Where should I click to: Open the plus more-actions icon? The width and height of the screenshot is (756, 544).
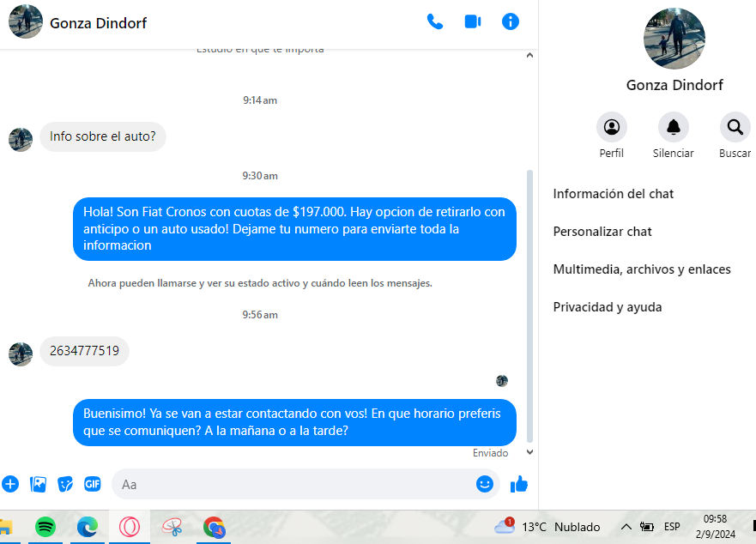point(10,484)
